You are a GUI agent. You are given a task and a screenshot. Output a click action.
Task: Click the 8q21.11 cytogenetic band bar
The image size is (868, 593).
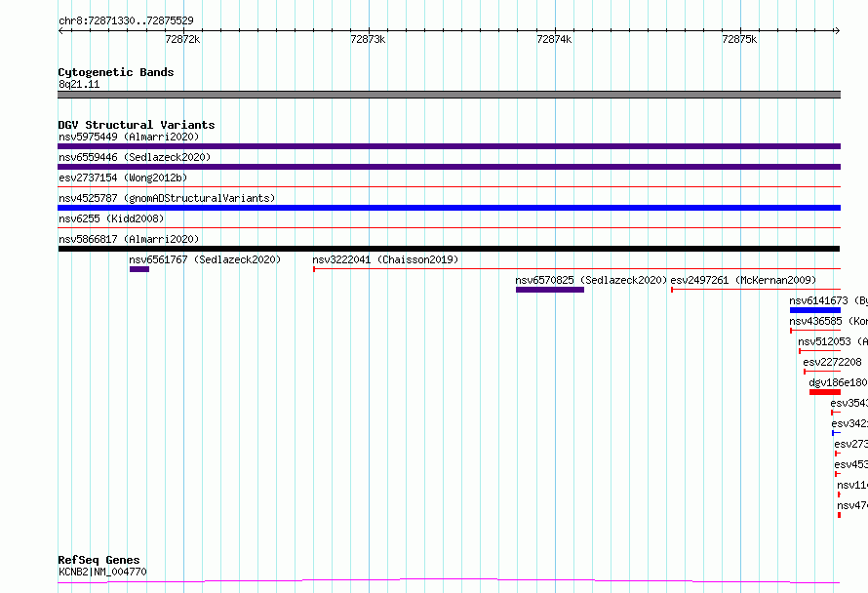[x=449, y=95]
